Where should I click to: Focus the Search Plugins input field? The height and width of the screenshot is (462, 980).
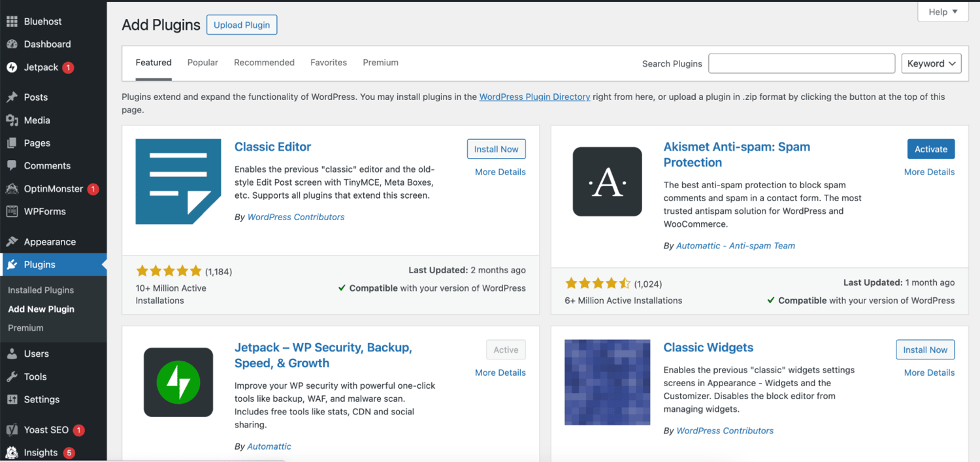tap(802, 63)
